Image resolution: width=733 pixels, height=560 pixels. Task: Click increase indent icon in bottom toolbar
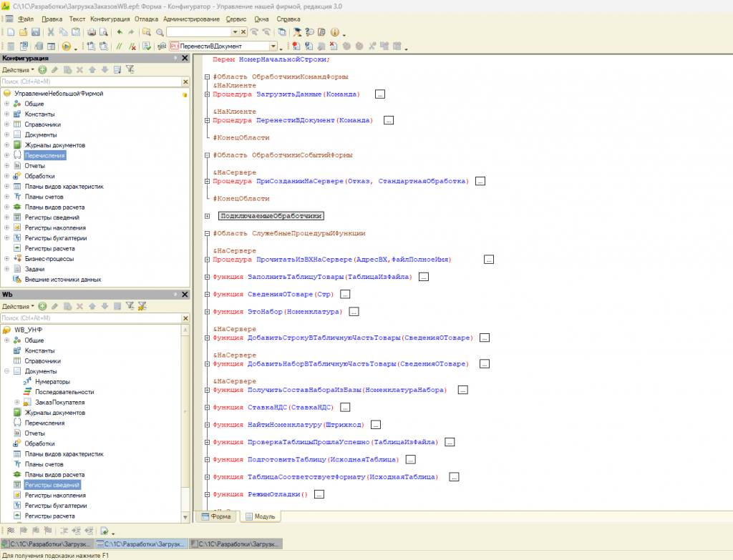click(76, 531)
